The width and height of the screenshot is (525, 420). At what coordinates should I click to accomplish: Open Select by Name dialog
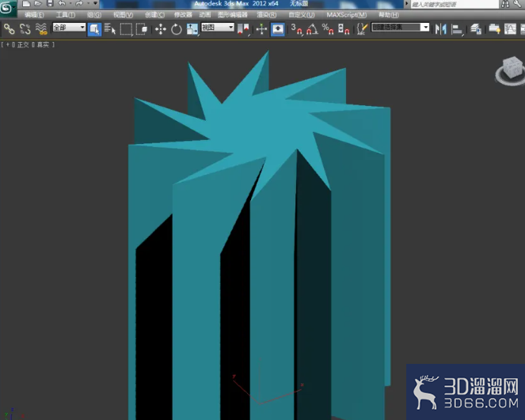point(110,29)
